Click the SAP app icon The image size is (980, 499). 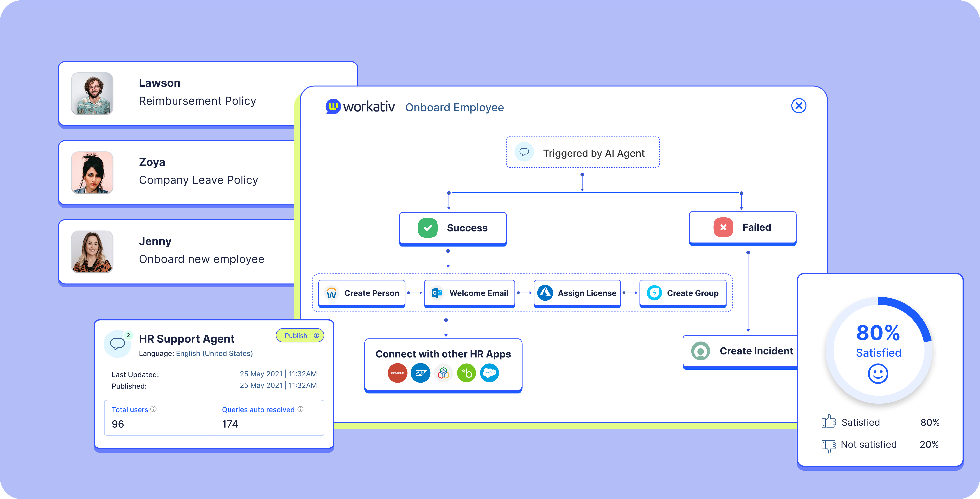pos(420,373)
